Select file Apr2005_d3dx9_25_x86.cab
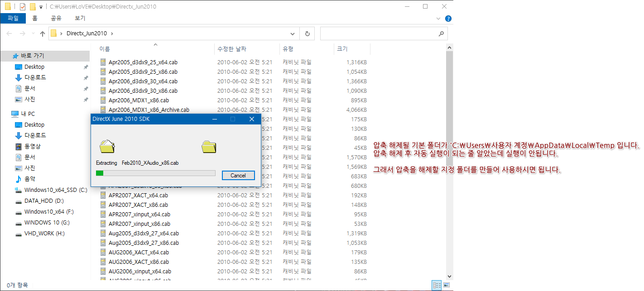644x291 pixels. point(143,72)
